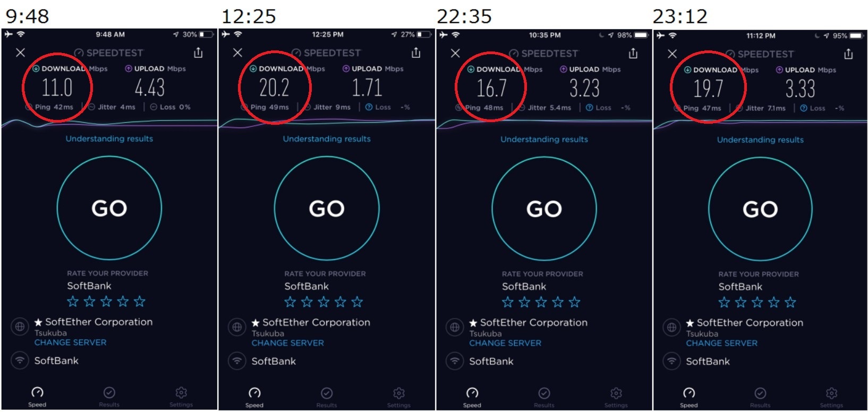The height and width of the screenshot is (412, 868).
Task: Open Settings tab in 12:25 PM screen
Action: pos(399,397)
